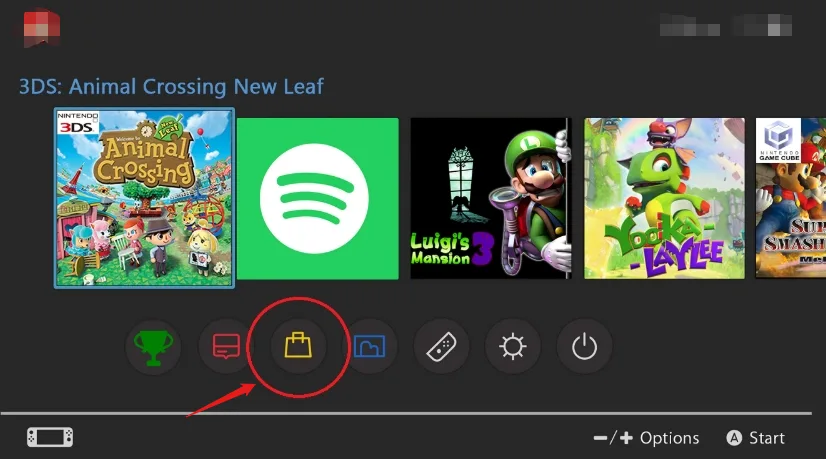Open the red news icon
The width and height of the screenshot is (826, 459).
click(x=226, y=347)
